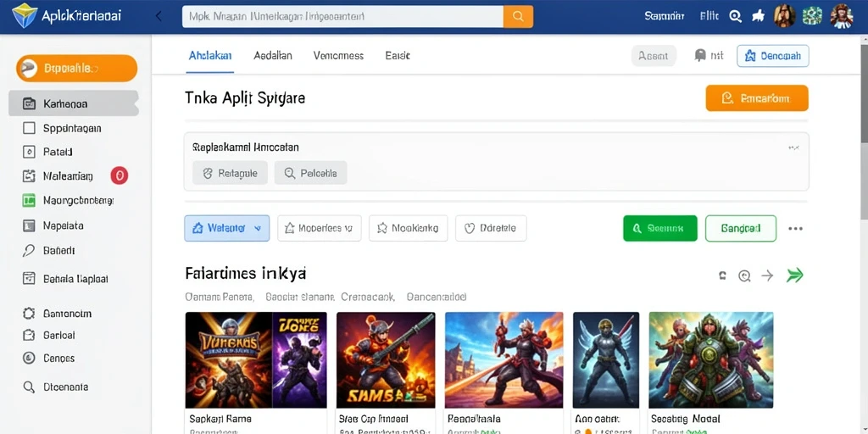Click the blue outlined Dencaiah button
Screen dimensions: 868x434
(773, 56)
